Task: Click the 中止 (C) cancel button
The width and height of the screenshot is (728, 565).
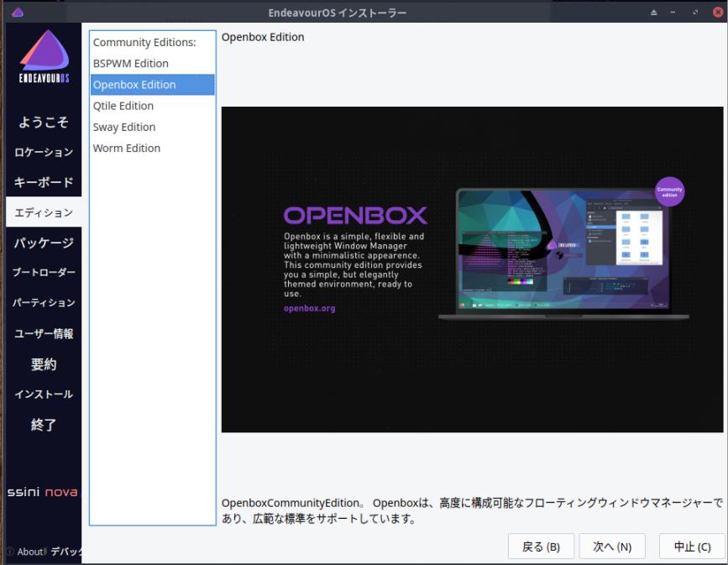Action: [x=692, y=547]
